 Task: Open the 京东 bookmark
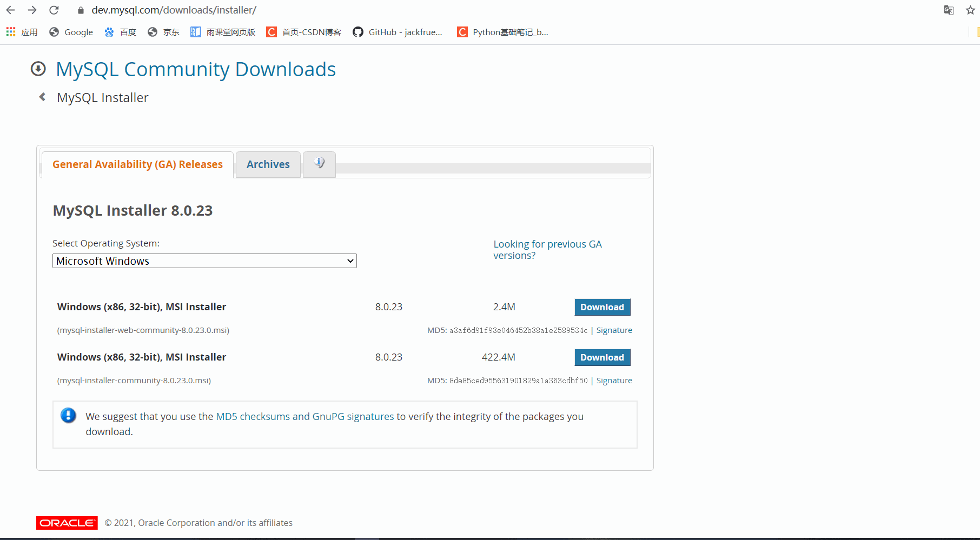(x=163, y=32)
